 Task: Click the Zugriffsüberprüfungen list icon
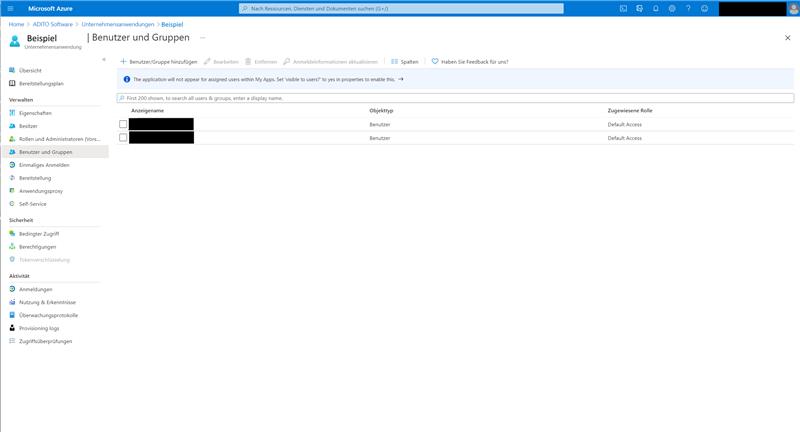coord(12,341)
